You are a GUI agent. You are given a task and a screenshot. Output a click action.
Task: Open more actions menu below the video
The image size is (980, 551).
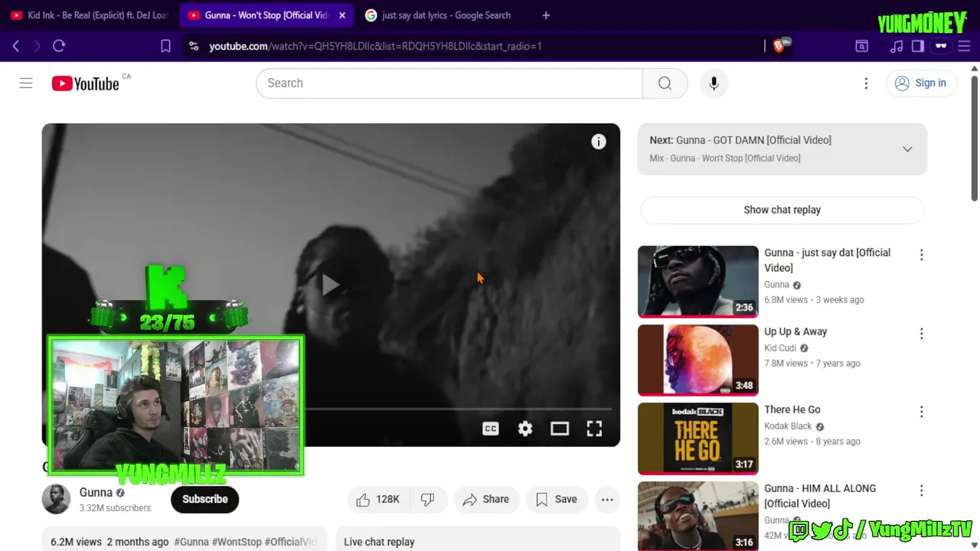(x=607, y=500)
